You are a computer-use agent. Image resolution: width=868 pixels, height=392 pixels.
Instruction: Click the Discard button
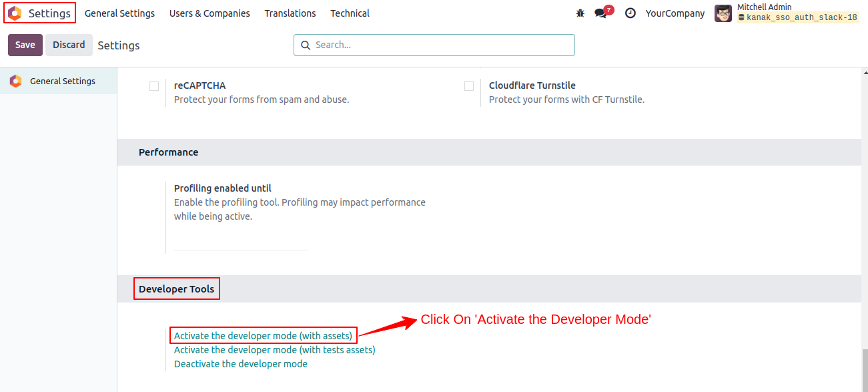point(69,45)
